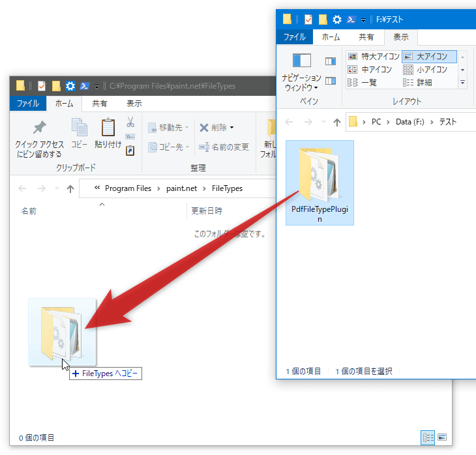Click the PowerShell icon in the F:¥テスト title bar
Viewport: 476px width, 455px height.
[351, 20]
